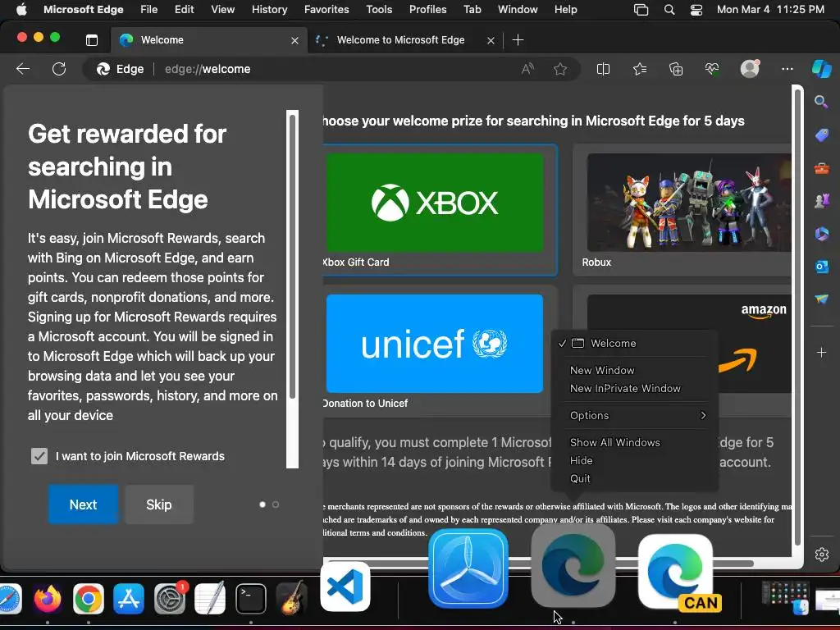The height and width of the screenshot is (630, 840).
Task: Go back using the back arrow
Action: 23,69
